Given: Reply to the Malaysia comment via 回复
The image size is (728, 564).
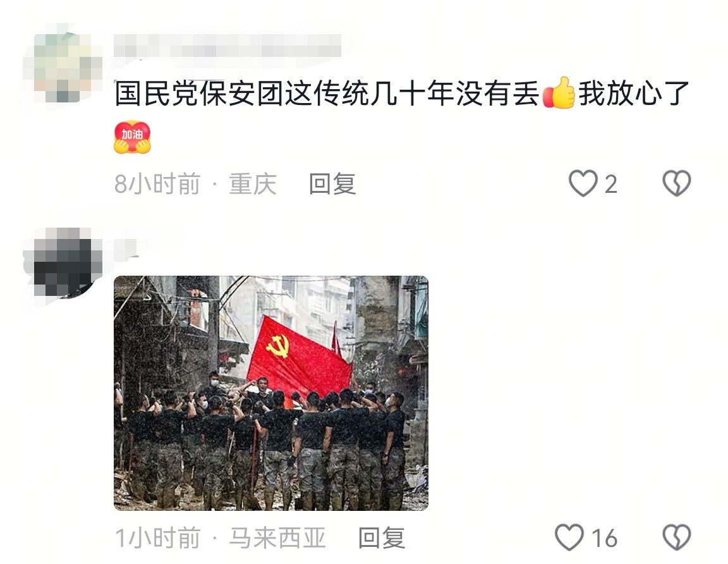Looking at the screenshot, I should point(382,538).
